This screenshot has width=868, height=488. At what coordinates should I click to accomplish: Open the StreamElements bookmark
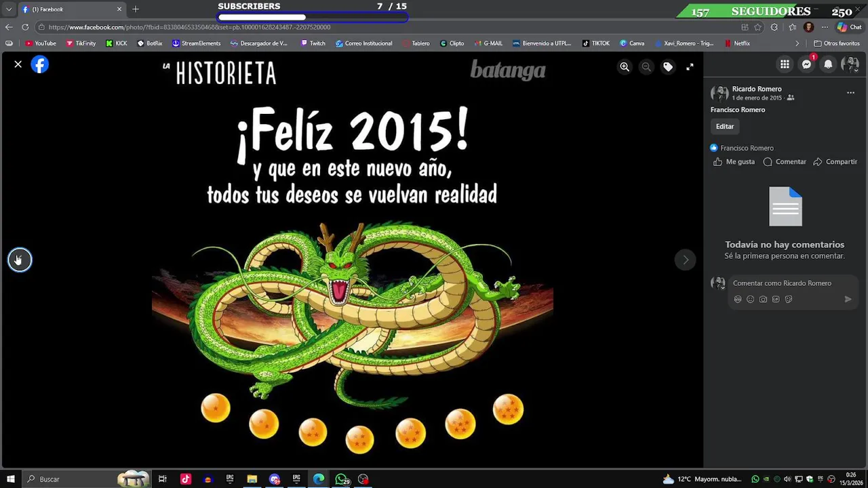(197, 43)
